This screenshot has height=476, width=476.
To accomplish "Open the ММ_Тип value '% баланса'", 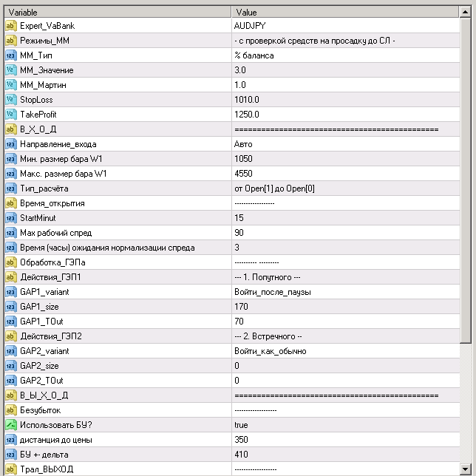I will pyautogui.click(x=346, y=55).
